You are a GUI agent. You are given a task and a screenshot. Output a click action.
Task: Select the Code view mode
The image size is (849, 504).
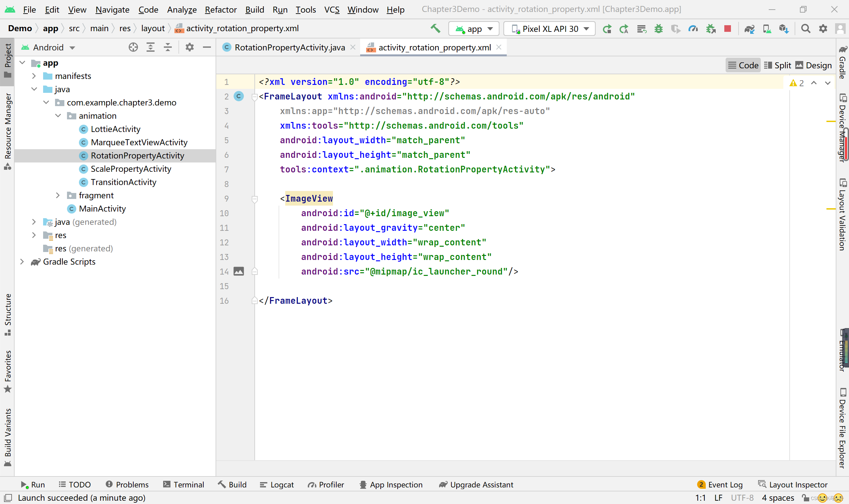tap(743, 65)
